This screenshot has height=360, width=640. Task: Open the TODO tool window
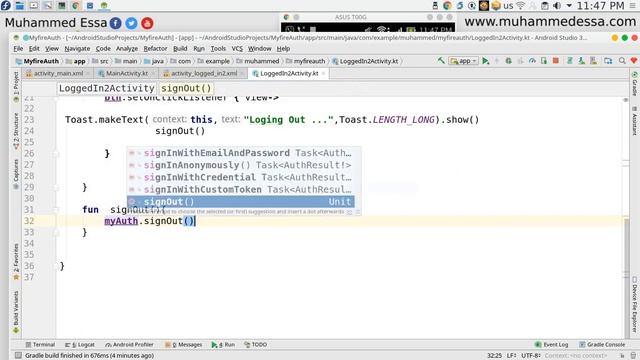click(x=256, y=344)
